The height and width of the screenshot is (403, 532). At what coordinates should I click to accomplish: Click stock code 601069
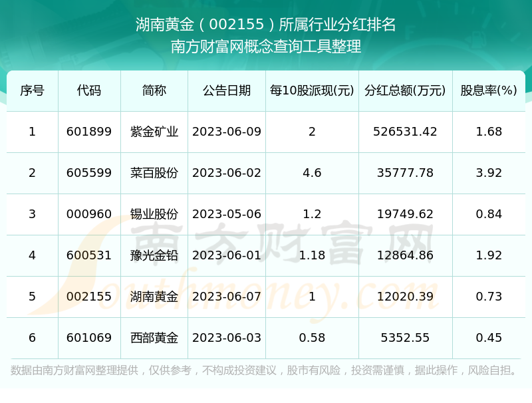89,338
